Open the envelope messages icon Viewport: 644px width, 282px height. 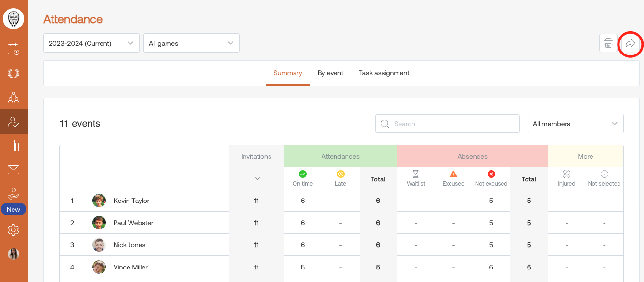13,170
